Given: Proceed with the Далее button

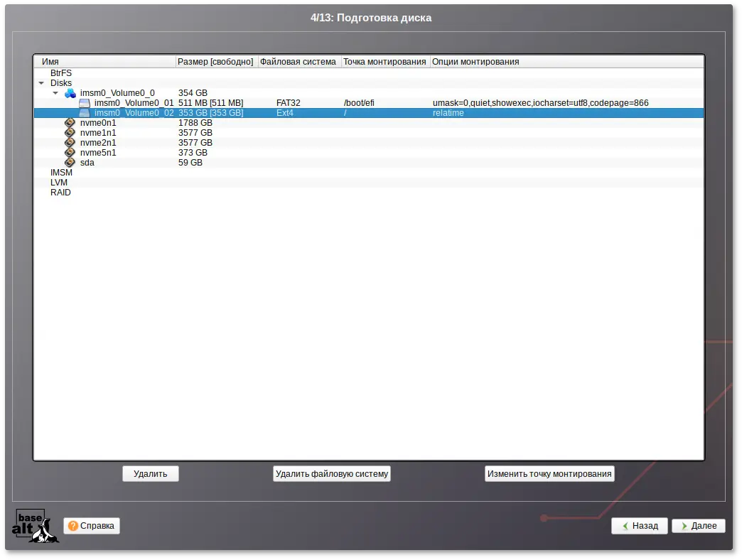Looking at the screenshot, I should [699, 526].
